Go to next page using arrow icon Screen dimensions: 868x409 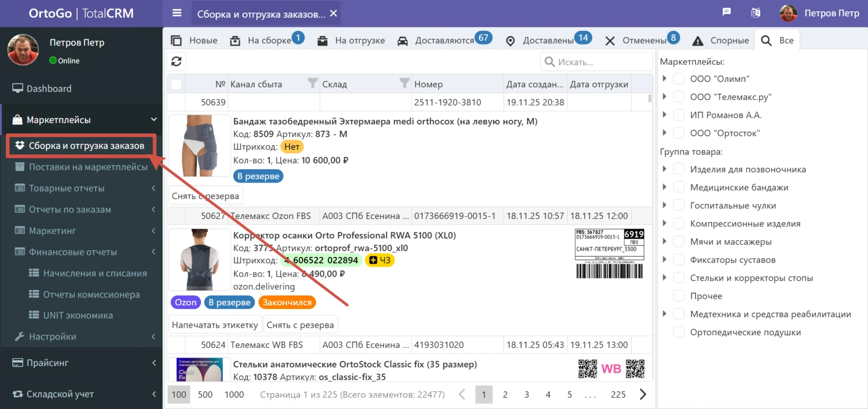(643, 395)
